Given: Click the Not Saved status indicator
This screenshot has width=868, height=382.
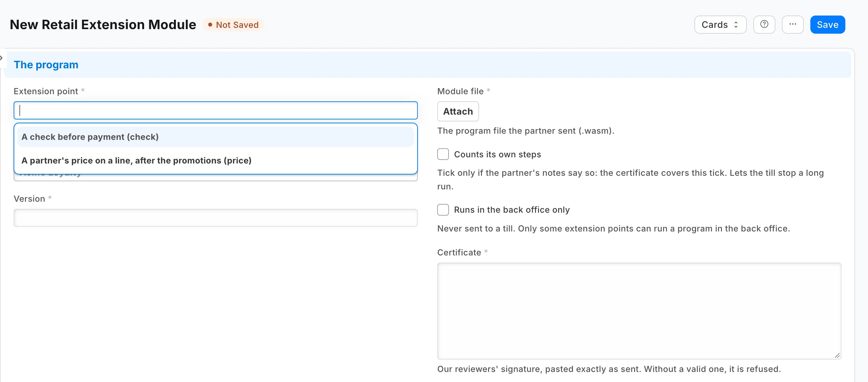Looking at the screenshot, I should coord(233,25).
